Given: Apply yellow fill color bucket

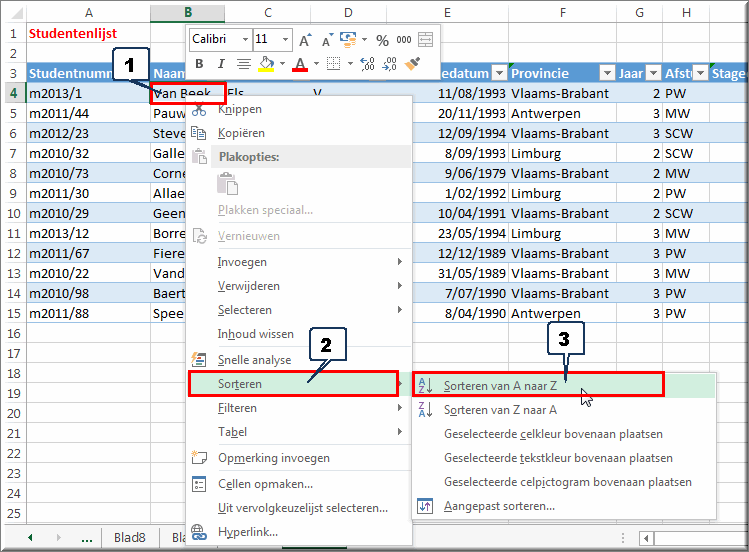Looking at the screenshot, I should [x=266, y=64].
